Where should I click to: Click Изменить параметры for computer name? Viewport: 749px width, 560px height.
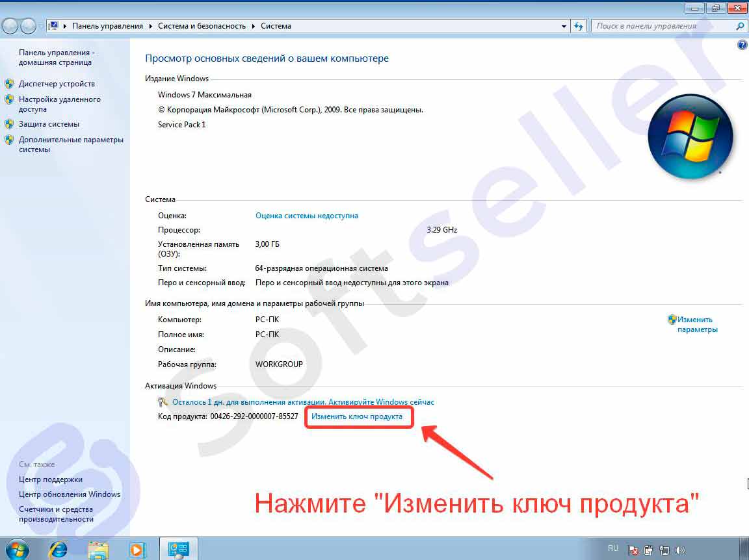(695, 324)
